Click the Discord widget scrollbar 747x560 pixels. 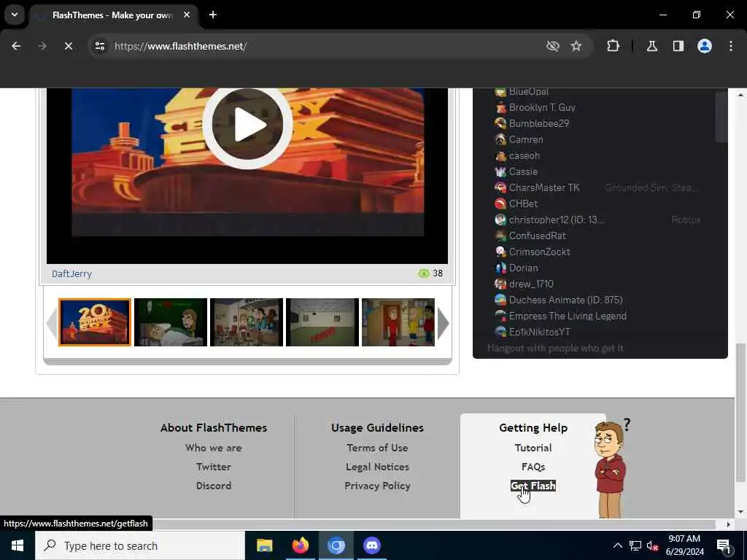(721, 117)
